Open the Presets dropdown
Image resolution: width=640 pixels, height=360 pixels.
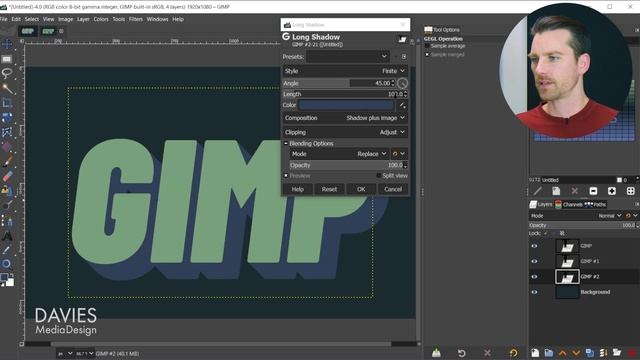(348, 56)
